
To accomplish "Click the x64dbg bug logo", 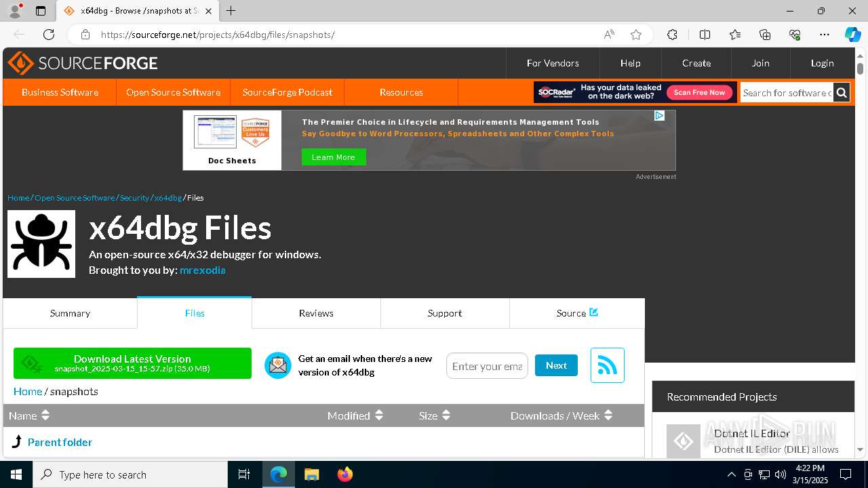I will point(41,244).
